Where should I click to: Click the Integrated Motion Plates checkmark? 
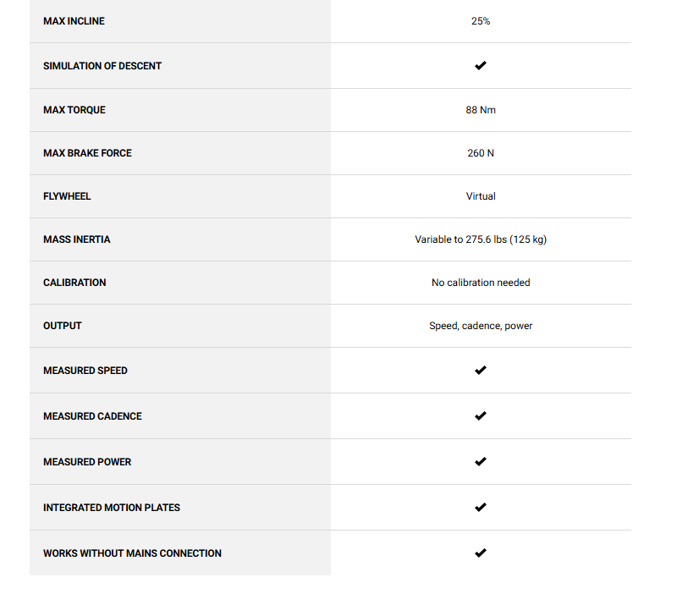pyautogui.click(x=481, y=508)
